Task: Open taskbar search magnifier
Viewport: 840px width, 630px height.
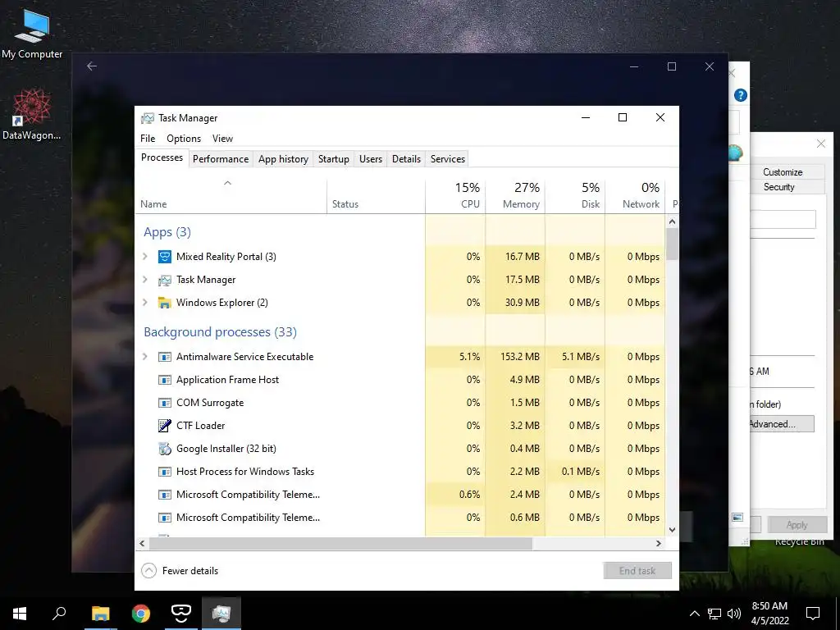Action: (59, 614)
